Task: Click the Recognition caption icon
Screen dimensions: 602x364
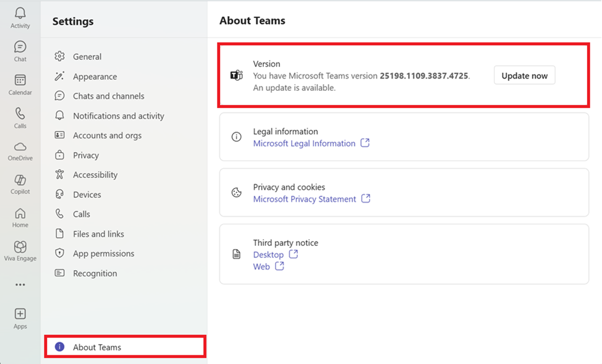Action: pyautogui.click(x=59, y=273)
